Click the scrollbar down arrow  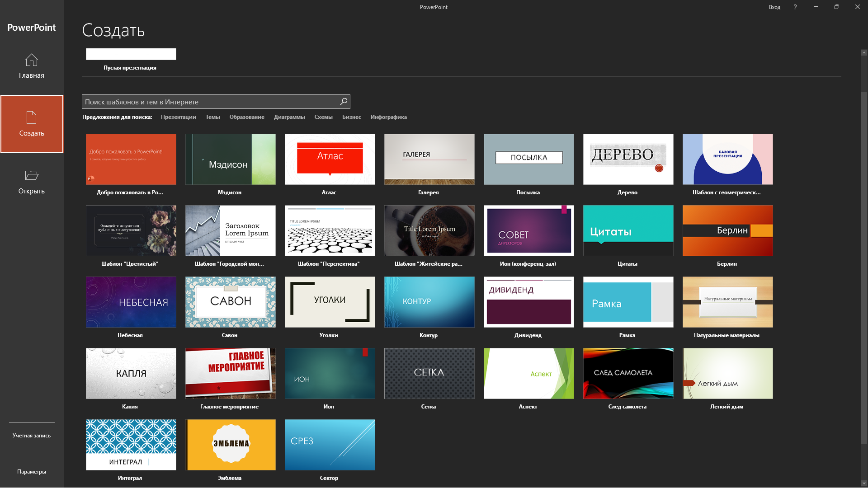[864, 483]
